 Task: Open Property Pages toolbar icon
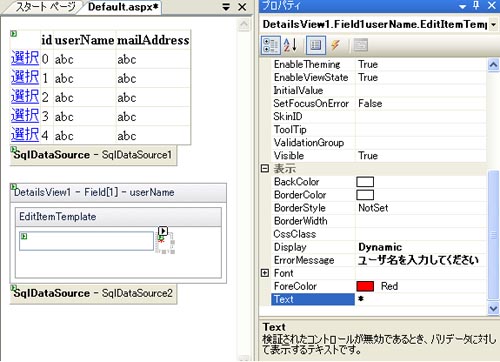point(360,45)
